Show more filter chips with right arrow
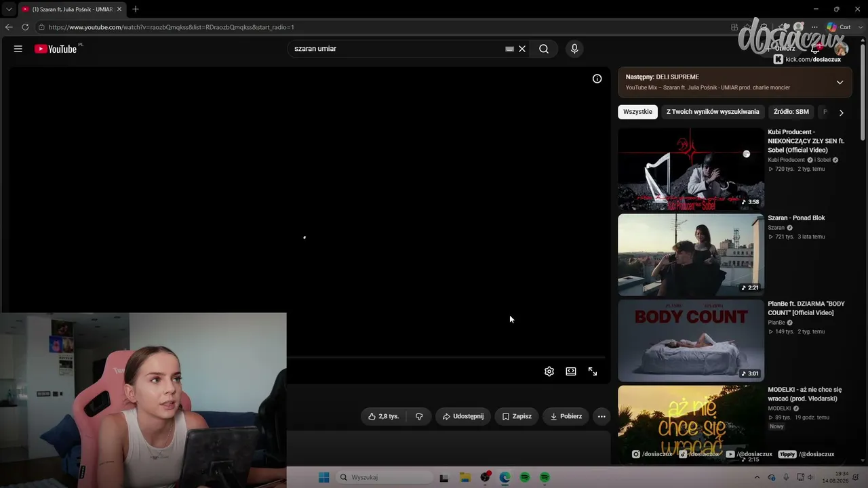Image resolution: width=868 pixels, height=488 pixels. [841, 113]
